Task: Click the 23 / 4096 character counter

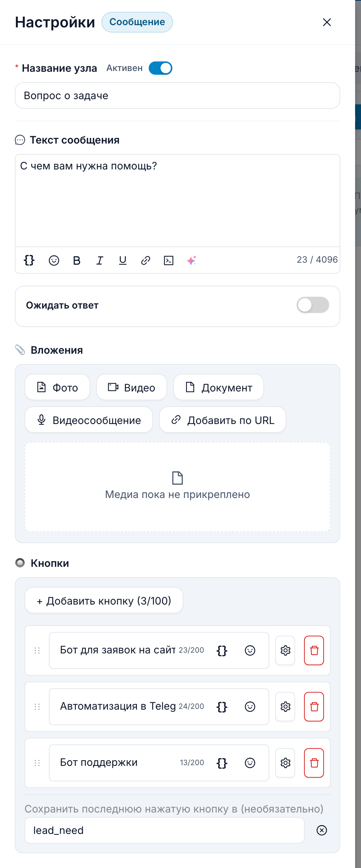Action: click(x=317, y=260)
